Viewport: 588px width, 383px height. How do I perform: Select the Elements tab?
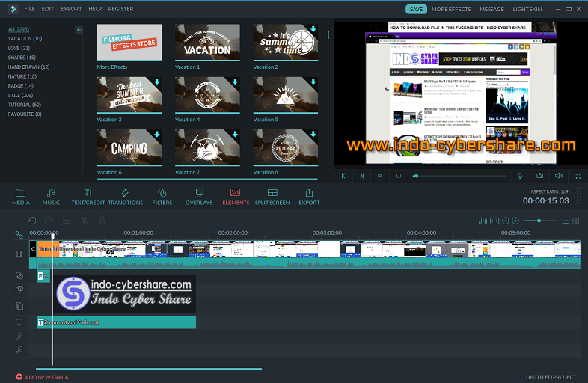coord(236,197)
